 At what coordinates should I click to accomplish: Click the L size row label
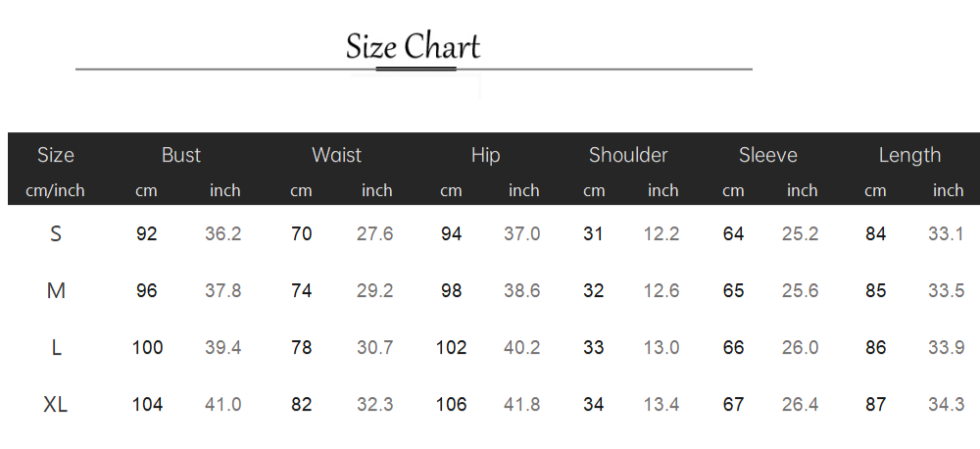pyautogui.click(x=56, y=348)
